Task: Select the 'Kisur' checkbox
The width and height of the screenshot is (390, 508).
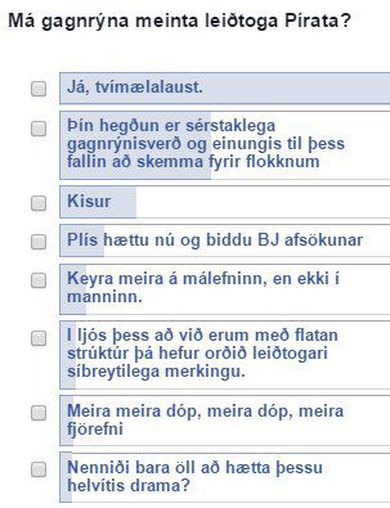Action: pos(39,203)
